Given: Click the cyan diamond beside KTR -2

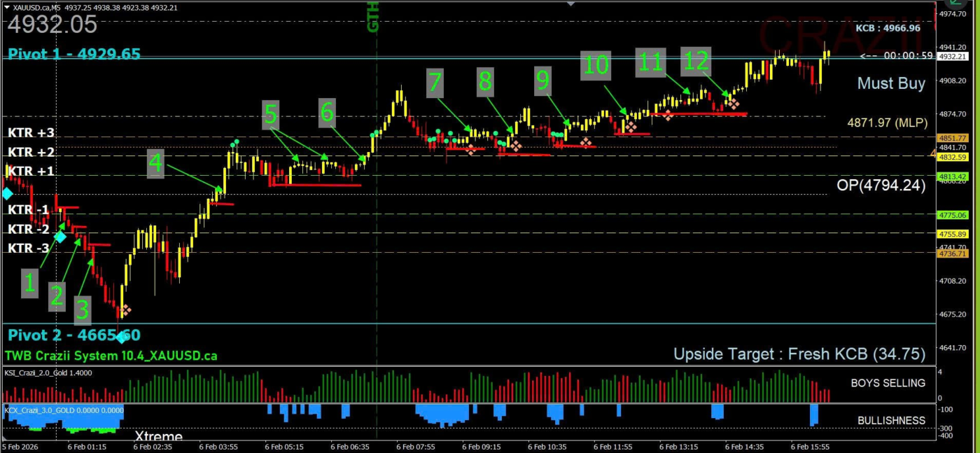Looking at the screenshot, I should pyautogui.click(x=61, y=237).
